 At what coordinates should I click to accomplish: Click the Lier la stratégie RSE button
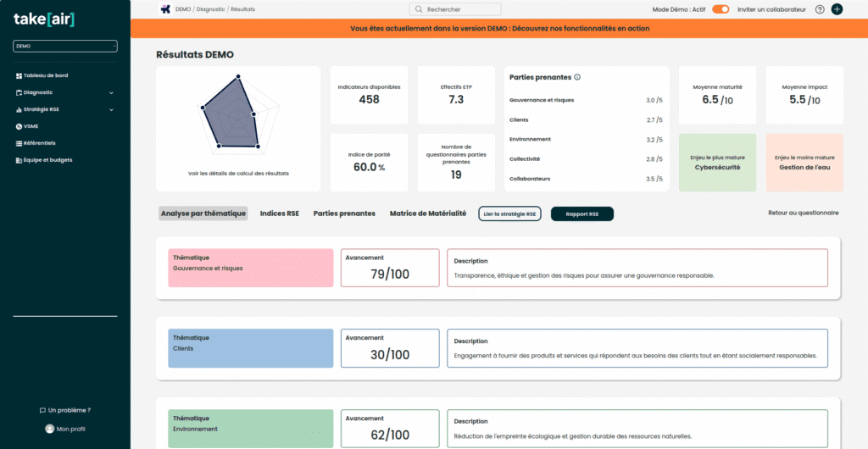point(509,214)
